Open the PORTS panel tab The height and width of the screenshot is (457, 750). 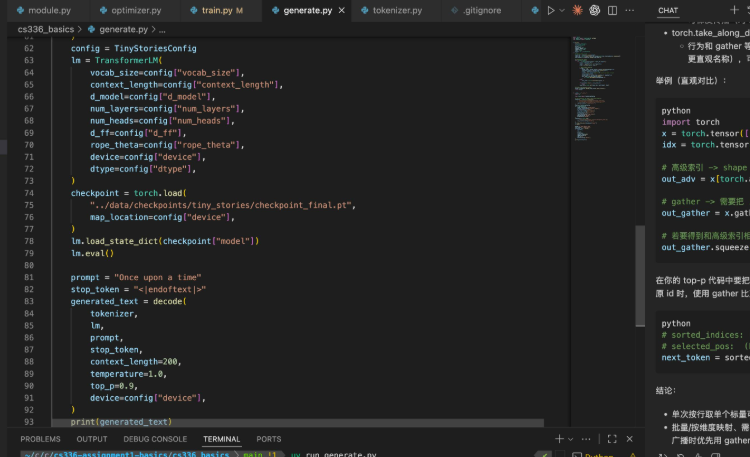coord(268,439)
